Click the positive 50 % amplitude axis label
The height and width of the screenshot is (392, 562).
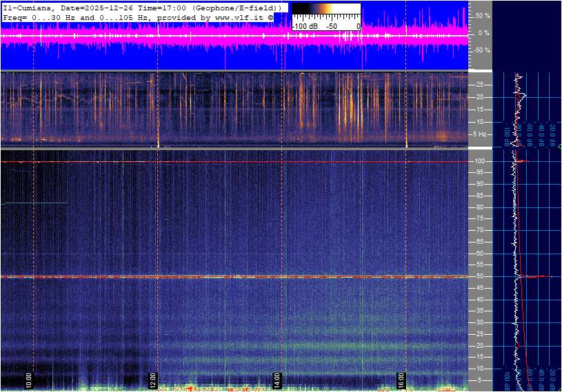tap(483, 15)
